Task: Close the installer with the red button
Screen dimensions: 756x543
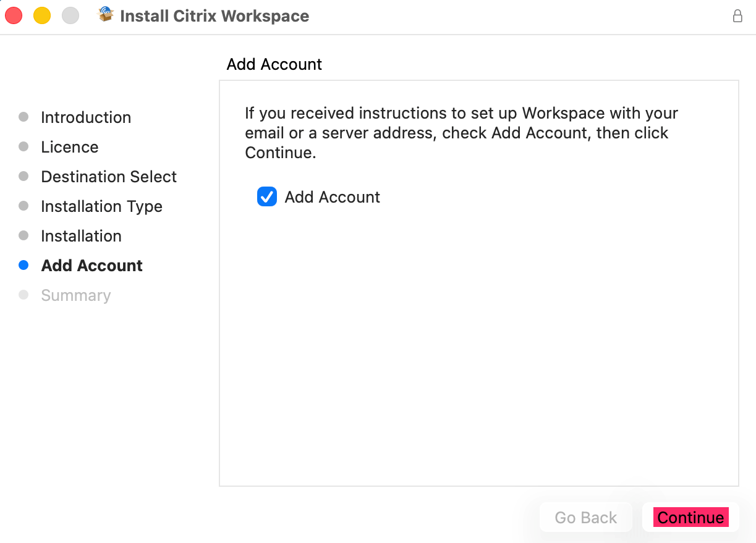Action: click(x=14, y=15)
